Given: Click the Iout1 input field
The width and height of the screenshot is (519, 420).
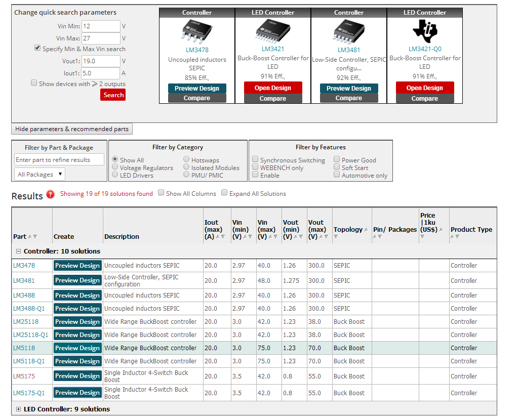Looking at the screenshot, I should tap(101, 73).
